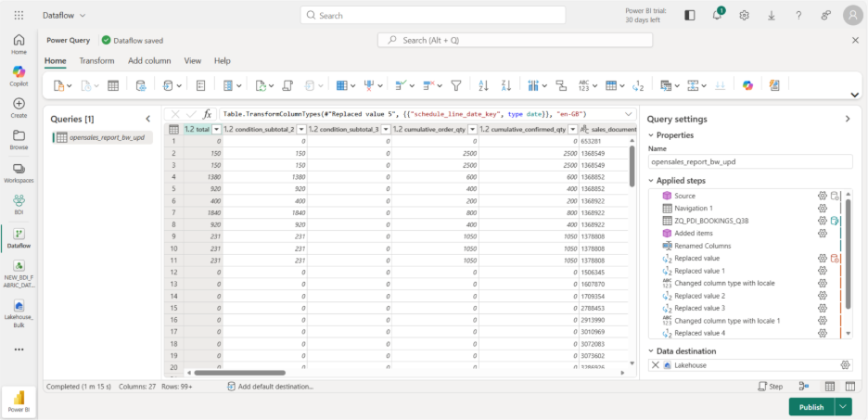
Task: Open the Add column tab
Action: click(149, 60)
